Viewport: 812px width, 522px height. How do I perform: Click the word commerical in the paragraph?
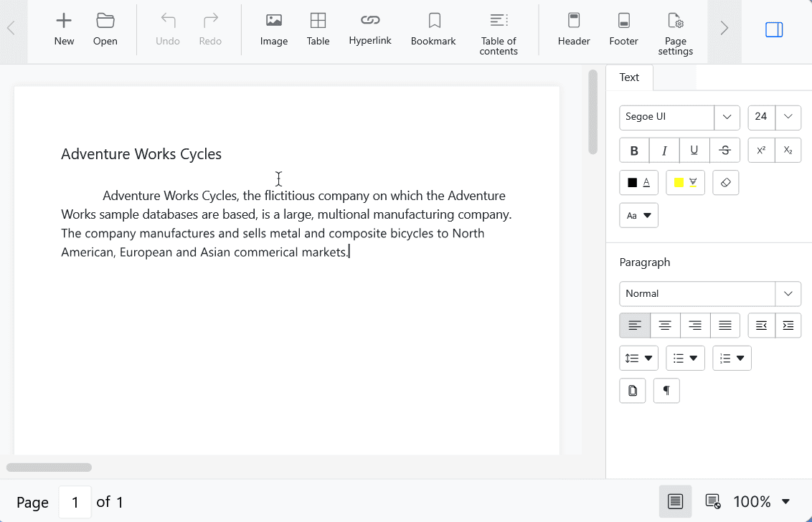[266, 252]
